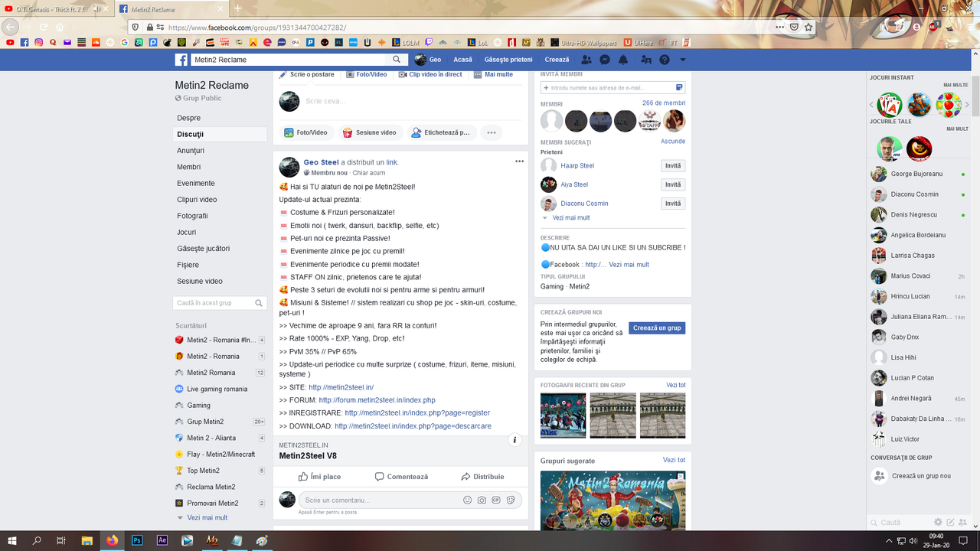This screenshot has width=980, height=551.
Task: Bookmark this page with the star icon
Action: pos(808,27)
